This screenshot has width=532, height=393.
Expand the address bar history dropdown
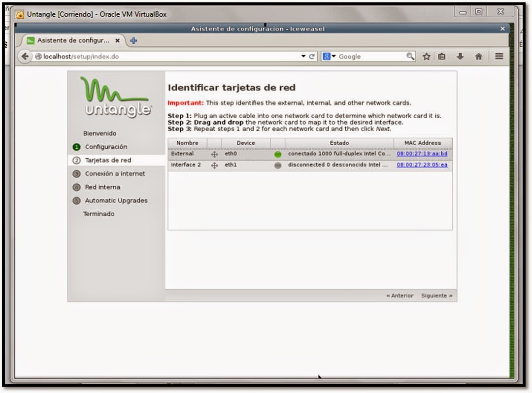(x=304, y=56)
